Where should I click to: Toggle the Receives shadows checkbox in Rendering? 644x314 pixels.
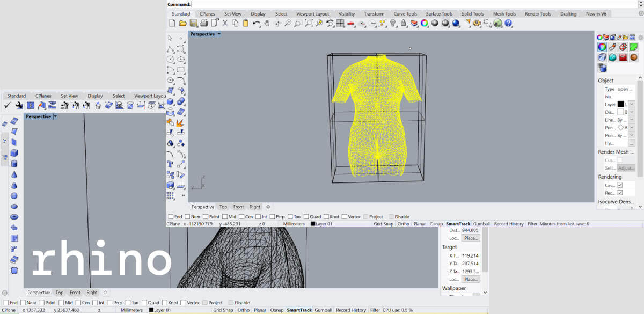point(620,193)
